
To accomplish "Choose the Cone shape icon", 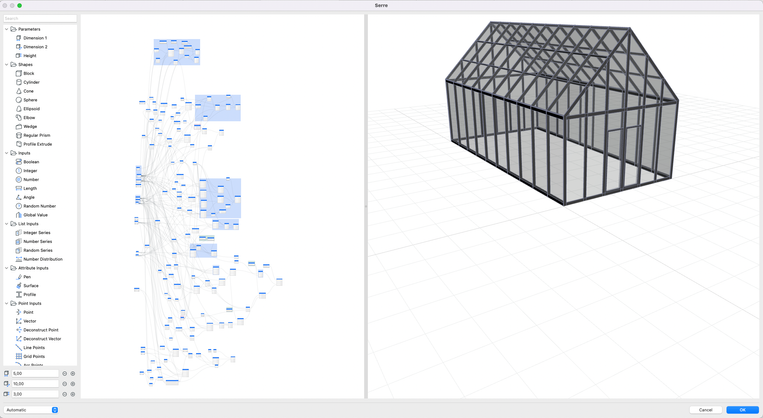I will click(18, 91).
